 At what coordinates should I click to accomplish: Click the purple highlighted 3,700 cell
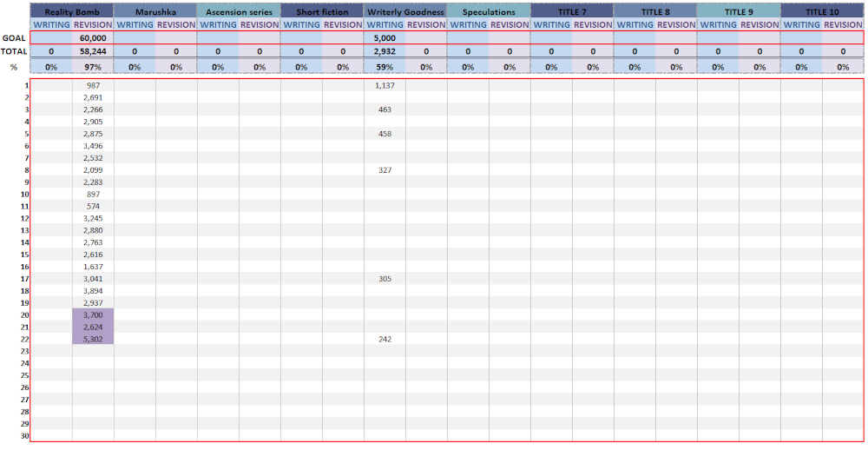[x=93, y=314]
